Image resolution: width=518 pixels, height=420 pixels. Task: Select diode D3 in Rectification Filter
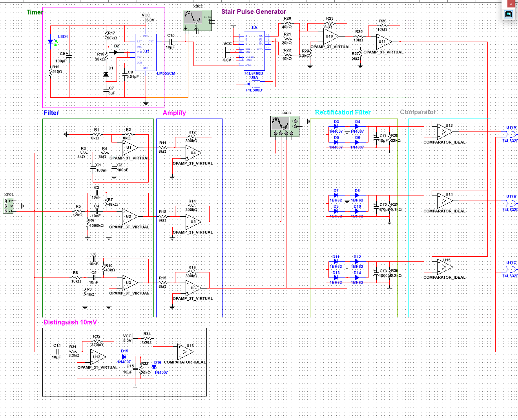(x=336, y=126)
